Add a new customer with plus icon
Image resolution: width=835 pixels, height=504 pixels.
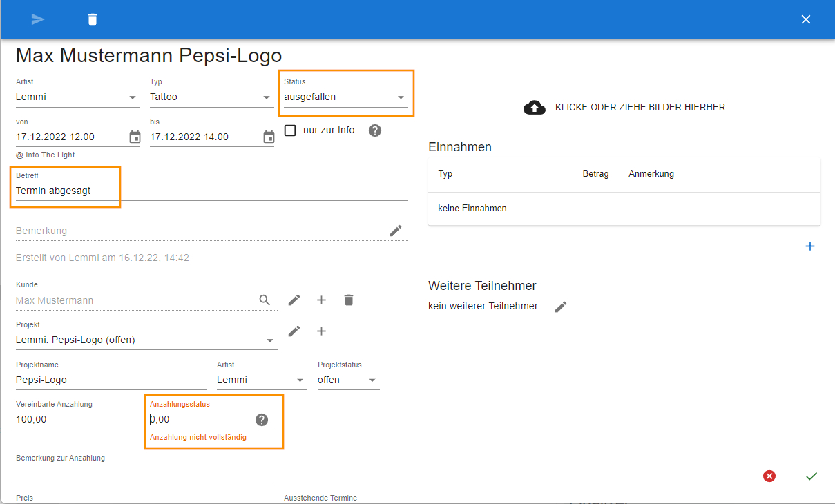coord(321,300)
